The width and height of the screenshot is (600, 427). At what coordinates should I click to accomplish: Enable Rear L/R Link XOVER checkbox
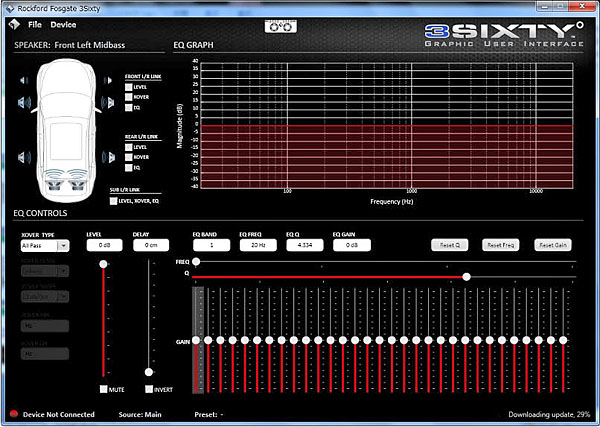point(129,157)
